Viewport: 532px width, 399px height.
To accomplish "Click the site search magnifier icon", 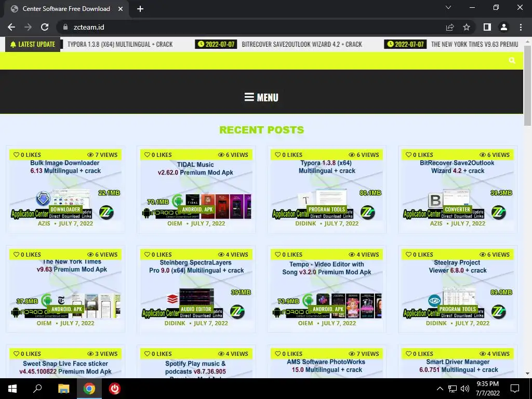I will point(512,60).
